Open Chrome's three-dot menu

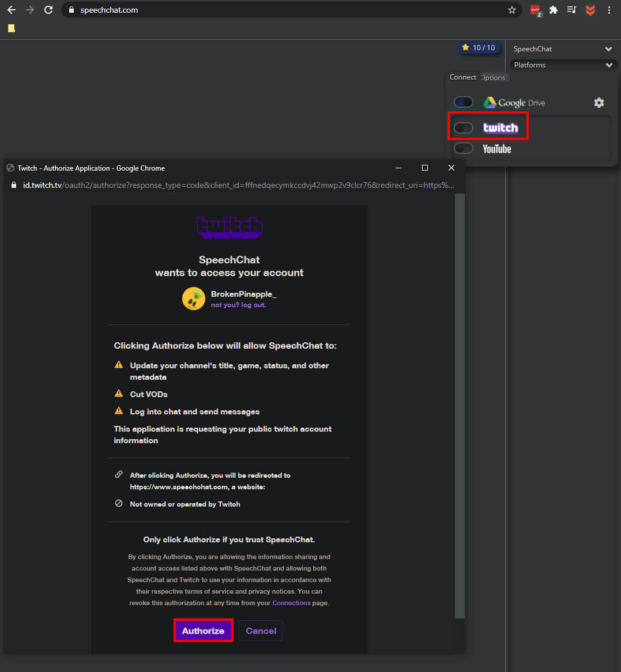pos(609,10)
